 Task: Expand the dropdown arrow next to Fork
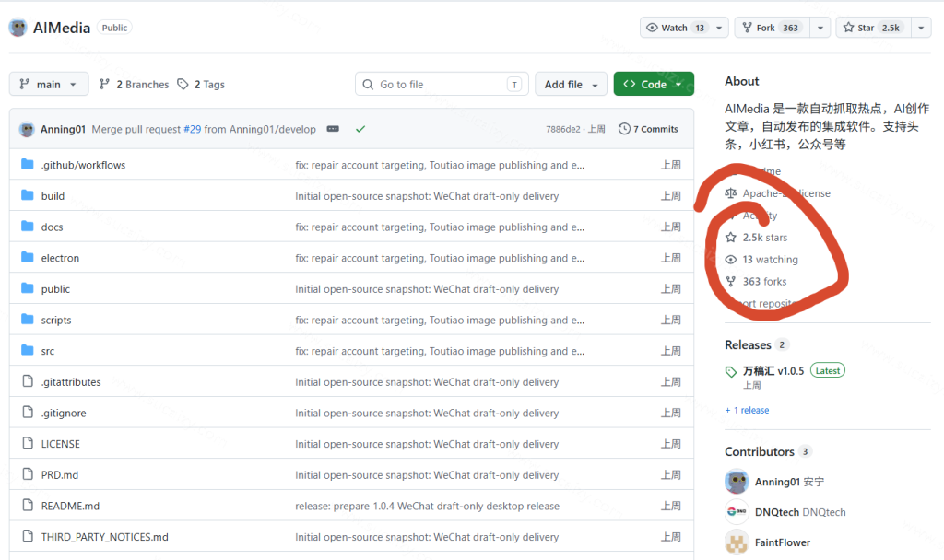click(820, 28)
